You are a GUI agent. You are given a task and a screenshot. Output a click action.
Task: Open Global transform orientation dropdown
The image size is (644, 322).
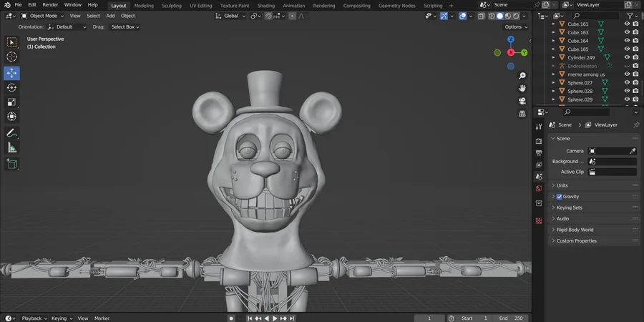click(x=231, y=16)
